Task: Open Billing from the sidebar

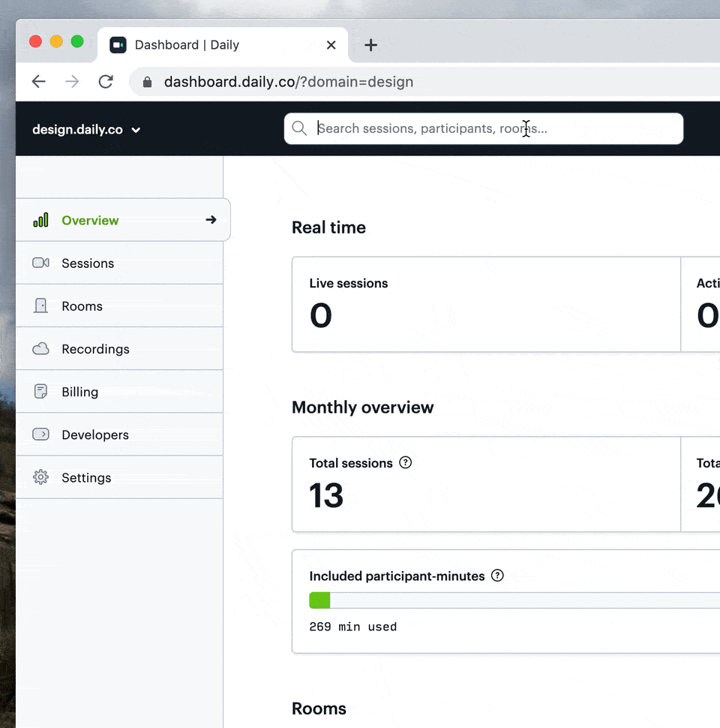Action: (x=119, y=391)
